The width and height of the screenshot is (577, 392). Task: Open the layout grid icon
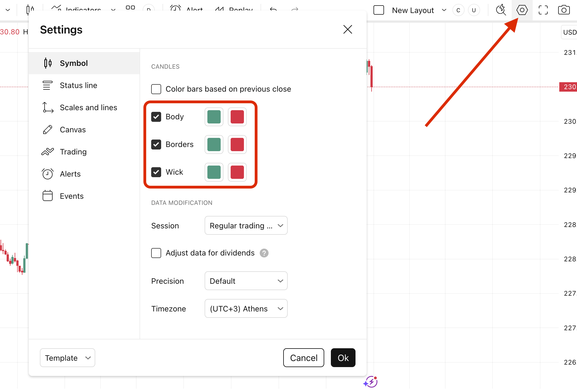tap(130, 8)
